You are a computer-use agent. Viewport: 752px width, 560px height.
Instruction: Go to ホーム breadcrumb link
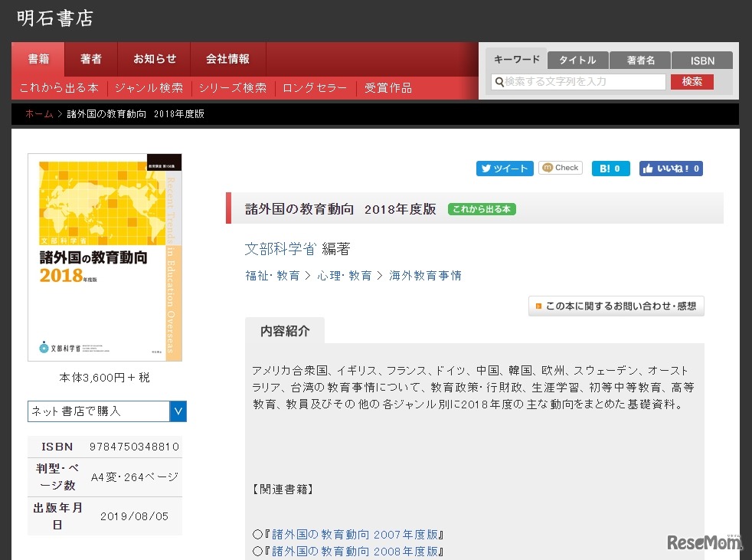click(39, 114)
